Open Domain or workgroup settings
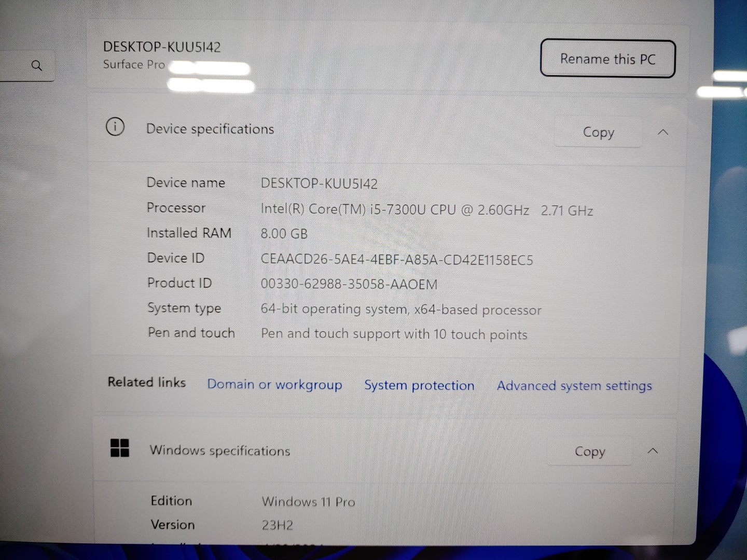747x560 pixels. (x=274, y=384)
